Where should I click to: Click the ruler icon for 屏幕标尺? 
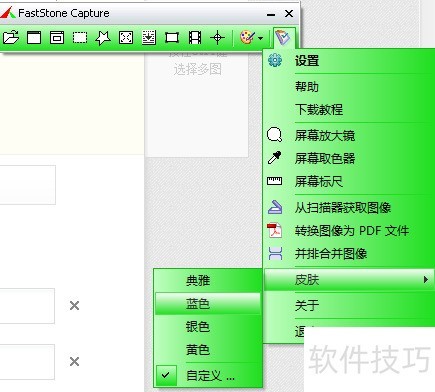275,181
